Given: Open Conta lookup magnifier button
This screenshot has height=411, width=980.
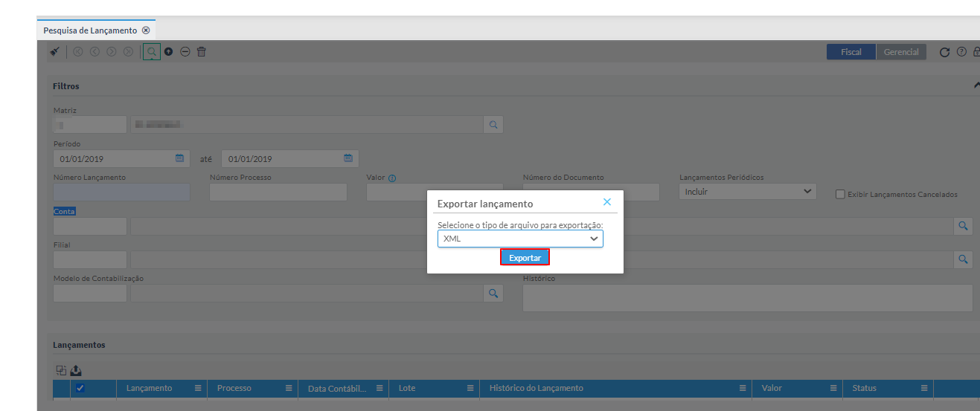Looking at the screenshot, I should click(963, 227).
